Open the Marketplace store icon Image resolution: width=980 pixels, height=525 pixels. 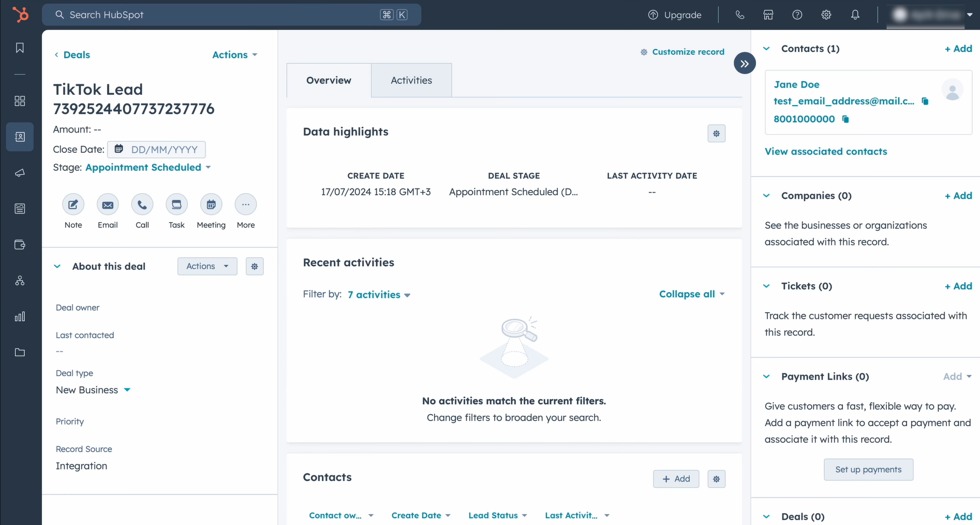768,15
